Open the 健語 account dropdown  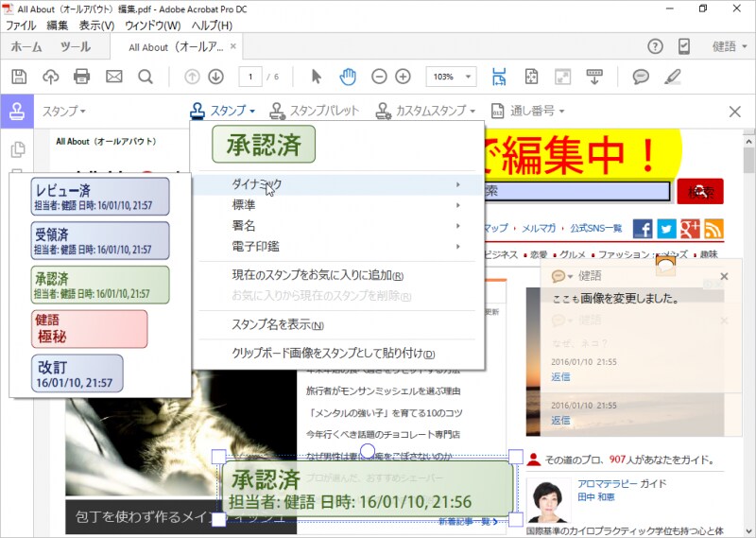point(730,46)
